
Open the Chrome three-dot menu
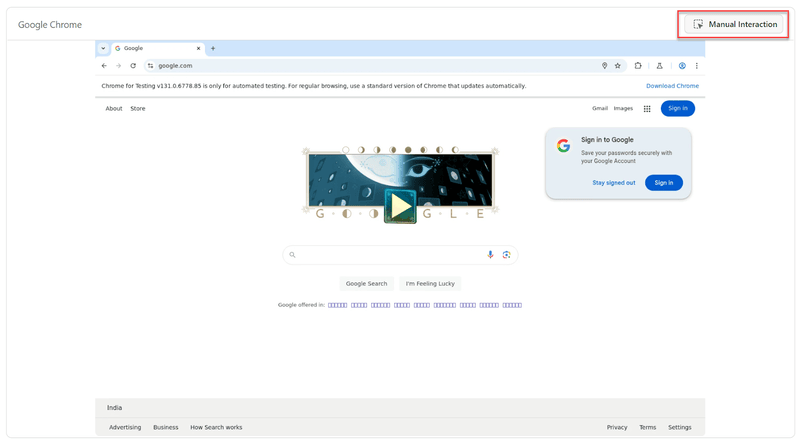[696, 66]
